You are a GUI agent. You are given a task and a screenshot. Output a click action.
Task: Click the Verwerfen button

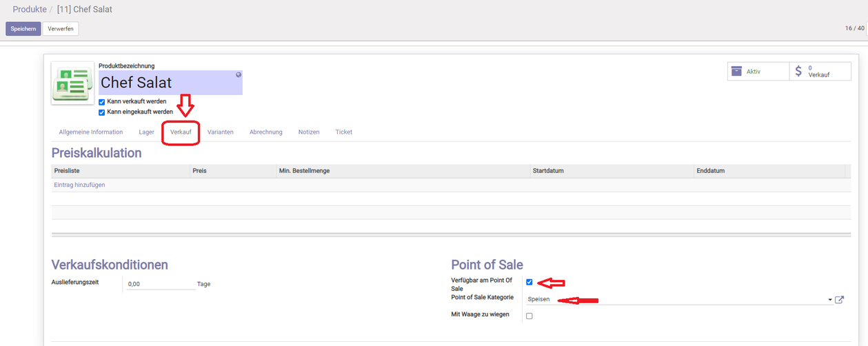(61, 29)
